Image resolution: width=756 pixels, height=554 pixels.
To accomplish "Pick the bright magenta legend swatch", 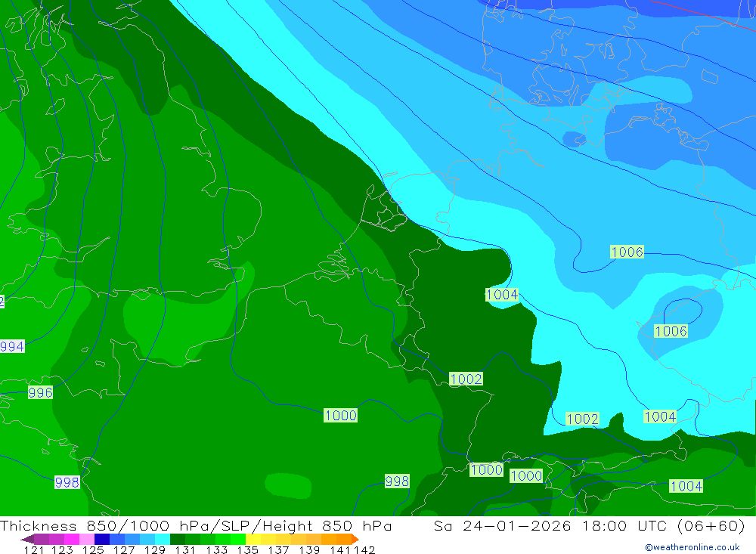I will 71,539.
